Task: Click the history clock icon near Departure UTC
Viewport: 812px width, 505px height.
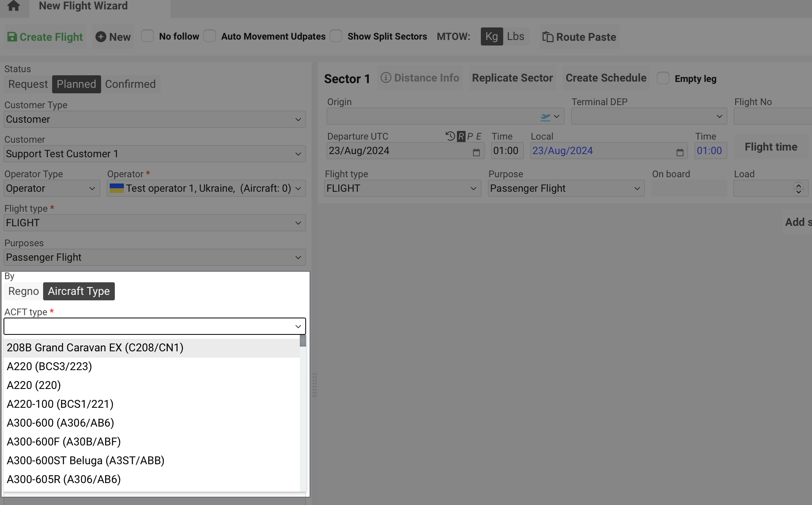Action: point(450,136)
